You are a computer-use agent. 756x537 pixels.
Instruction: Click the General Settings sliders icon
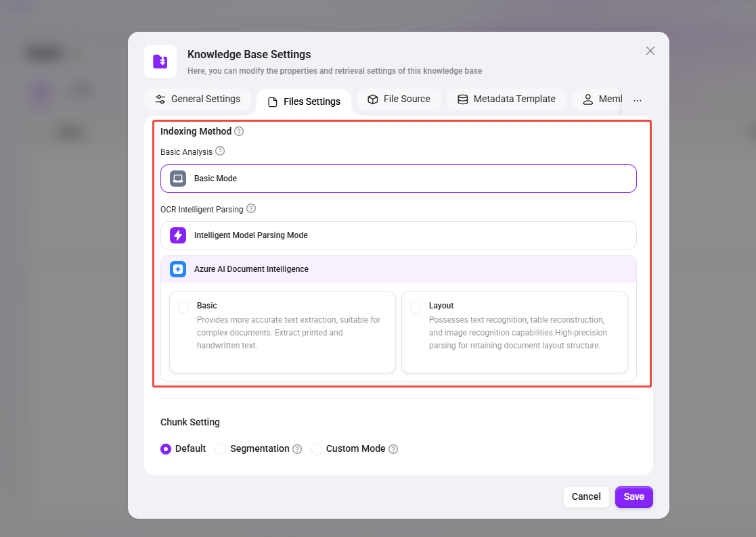tap(160, 99)
